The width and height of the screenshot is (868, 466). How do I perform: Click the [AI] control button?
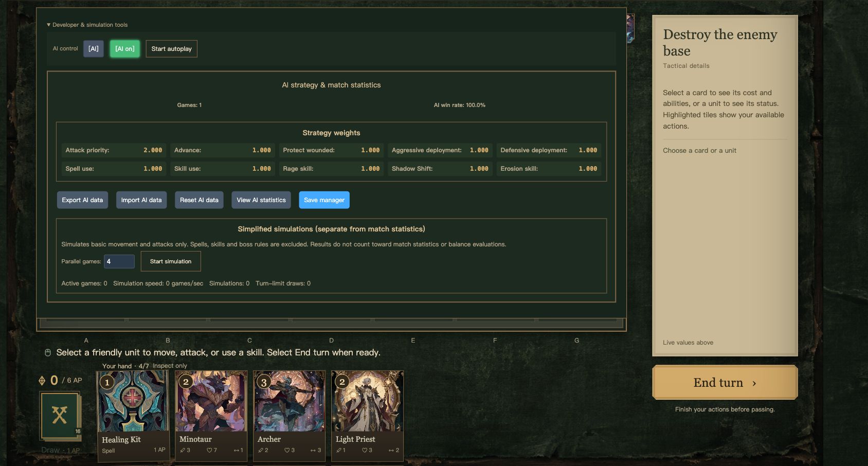(x=94, y=49)
